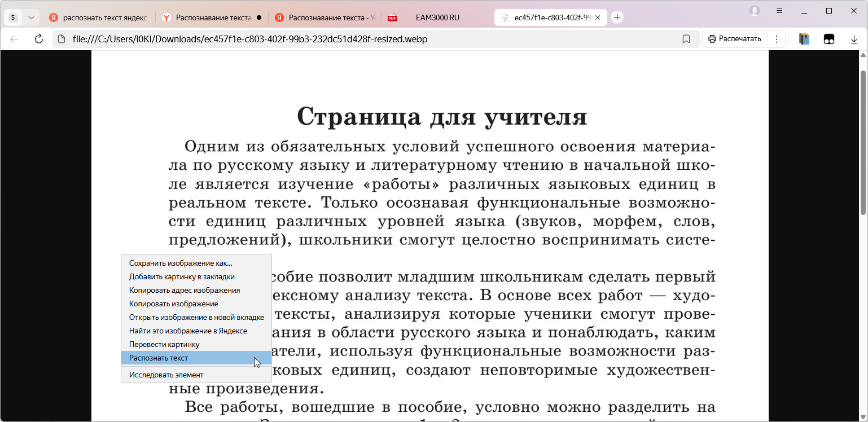Click the Распечатать button
Screen dimensions: 868x422
click(734, 38)
